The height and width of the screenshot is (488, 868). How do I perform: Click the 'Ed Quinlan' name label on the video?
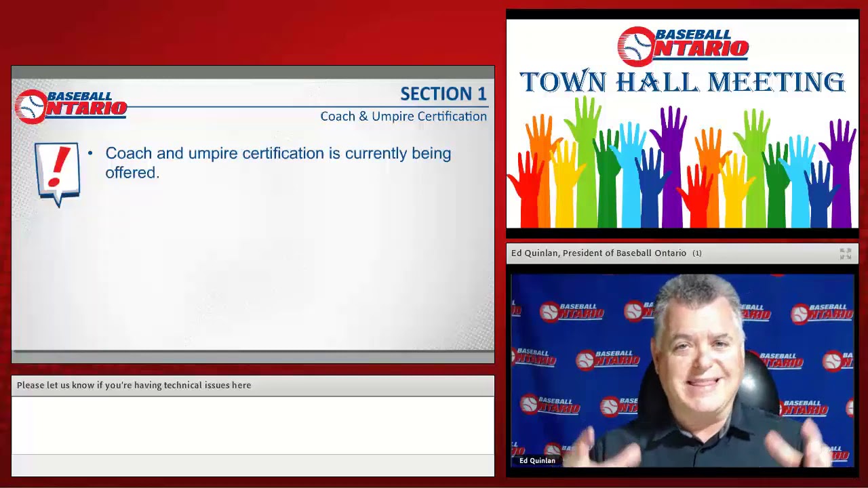(x=537, y=461)
